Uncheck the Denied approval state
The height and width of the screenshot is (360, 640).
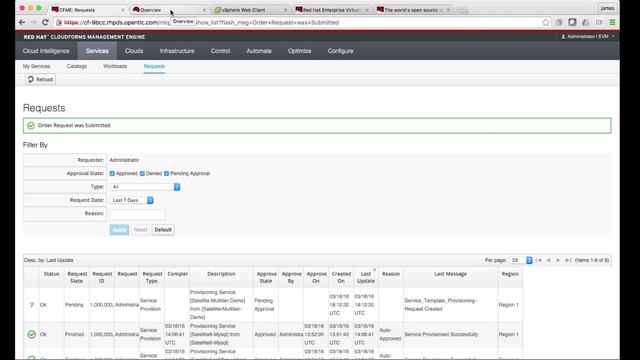[142, 173]
